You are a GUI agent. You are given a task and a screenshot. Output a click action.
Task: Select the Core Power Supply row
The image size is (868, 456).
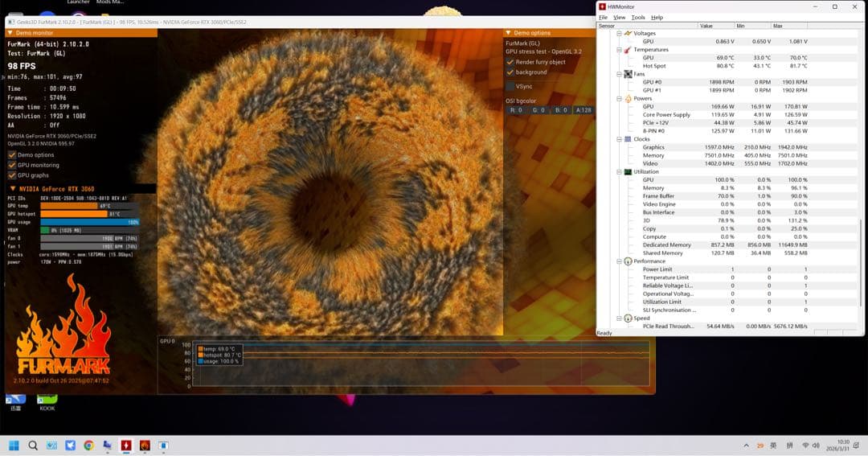coord(725,115)
